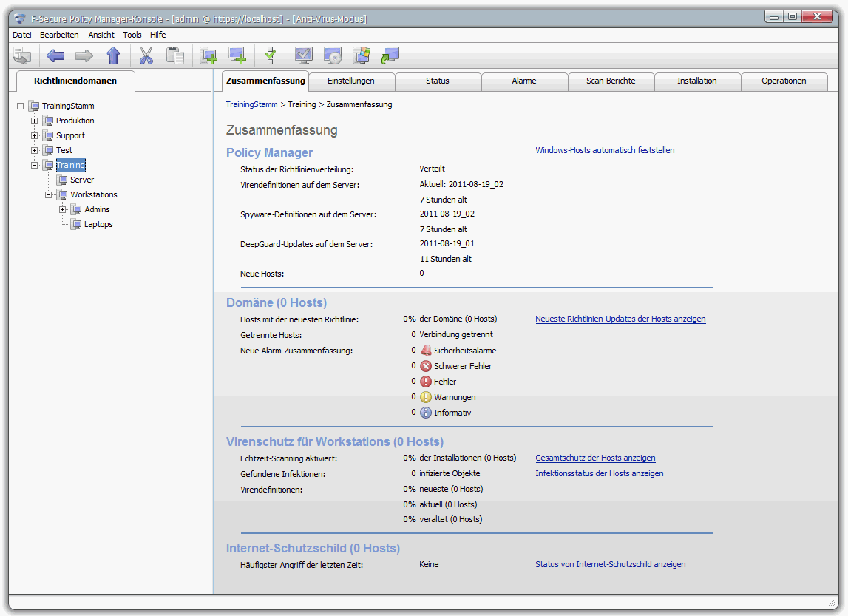The image size is (848, 616).
Task: Click the window resize grip corner
Action: tap(832, 603)
